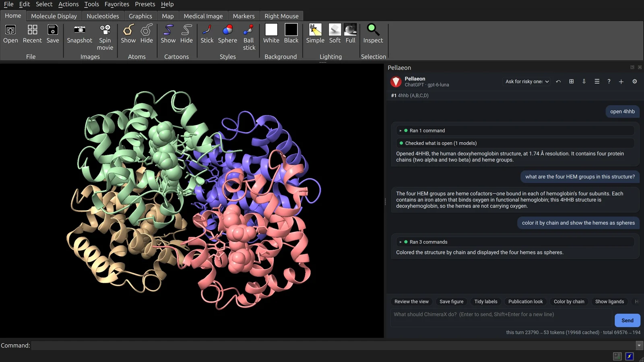The height and width of the screenshot is (362, 644).
Task: Set background to Black swatch
Action: [291, 30]
